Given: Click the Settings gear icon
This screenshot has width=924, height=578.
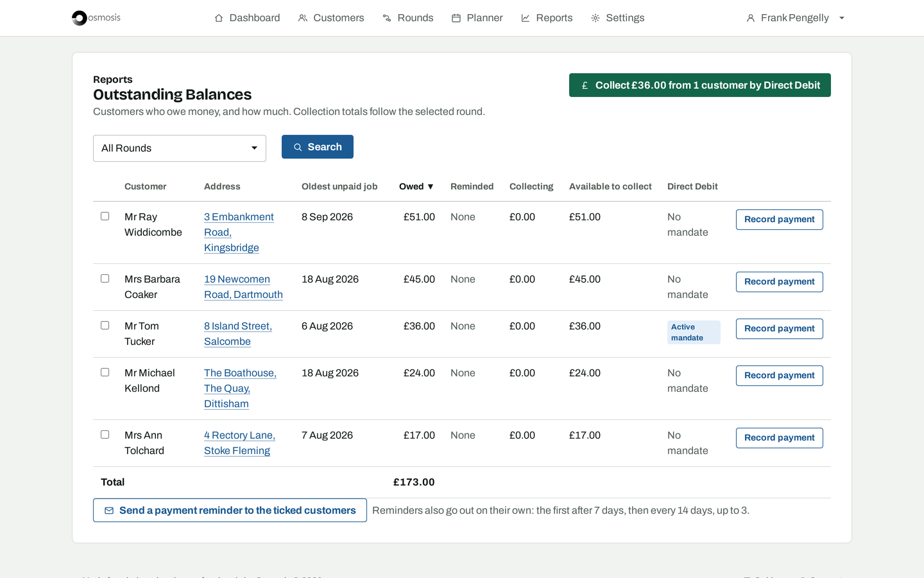Looking at the screenshot, I should 595,18.
